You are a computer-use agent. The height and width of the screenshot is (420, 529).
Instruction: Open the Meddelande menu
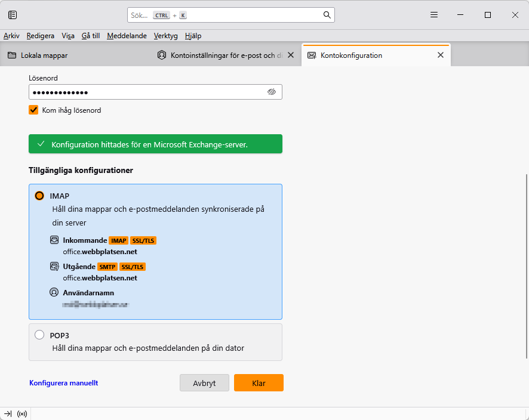(x=127, y=36)
